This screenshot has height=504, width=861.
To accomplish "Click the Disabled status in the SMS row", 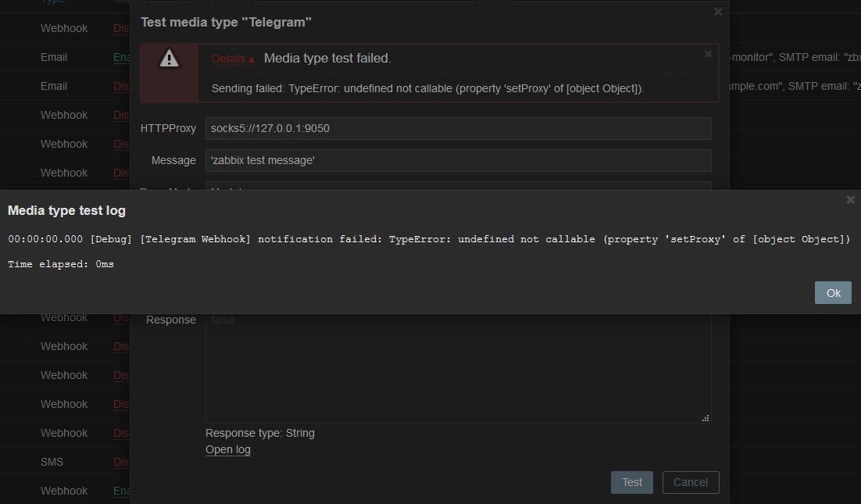I will [121, 462].
